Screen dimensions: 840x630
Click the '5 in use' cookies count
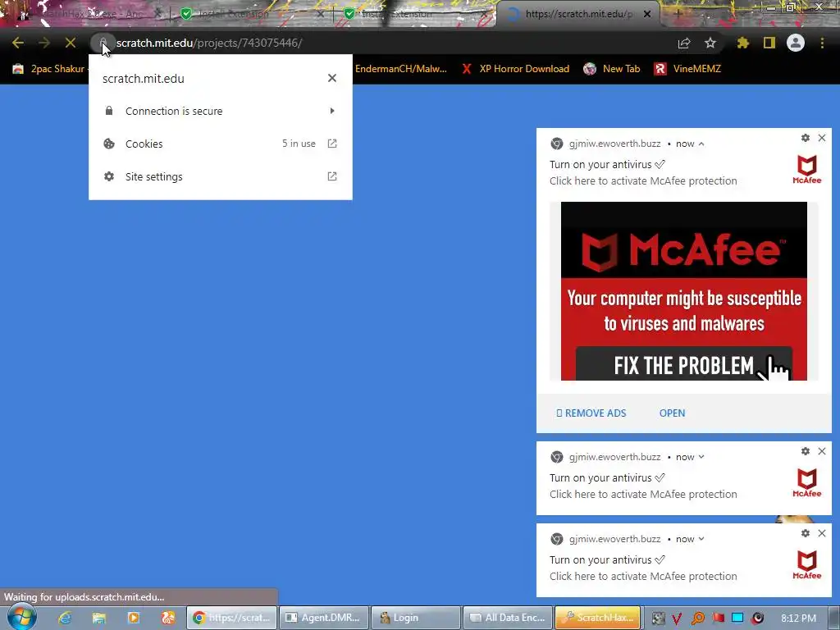point(299,144)
